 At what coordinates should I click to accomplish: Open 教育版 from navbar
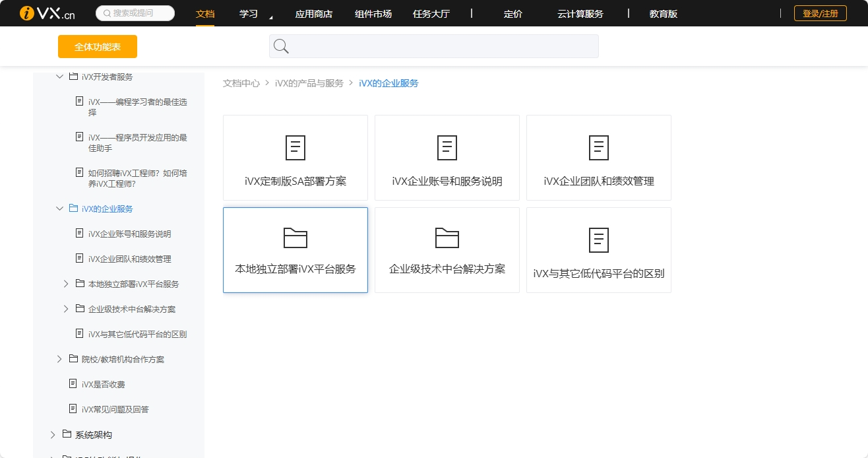click(664, 14)
